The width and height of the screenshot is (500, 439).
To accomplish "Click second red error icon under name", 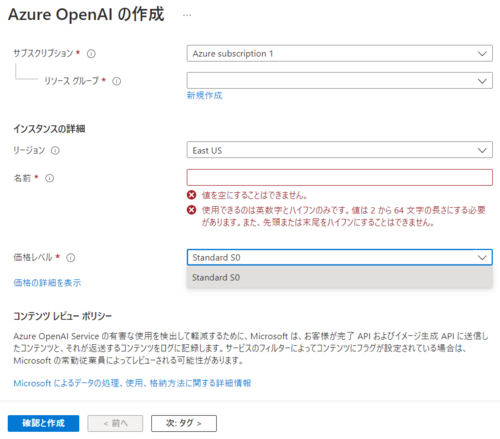I will coord(191,210).
